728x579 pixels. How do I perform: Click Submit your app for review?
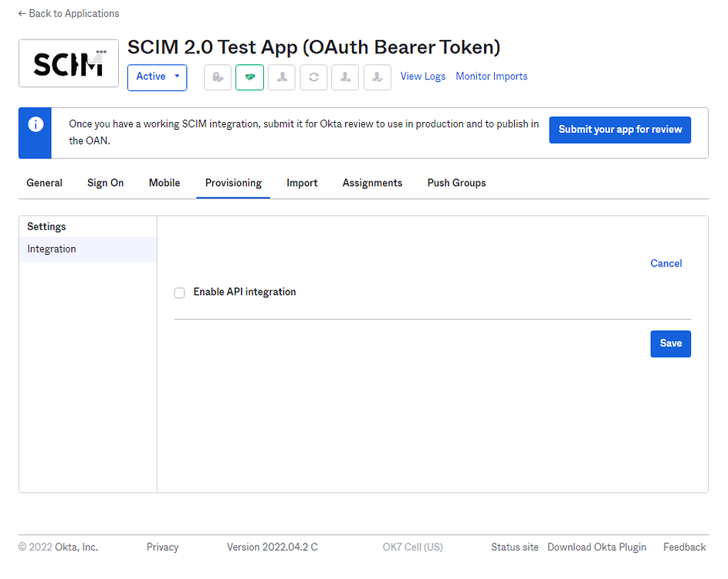tap(620, 130)
